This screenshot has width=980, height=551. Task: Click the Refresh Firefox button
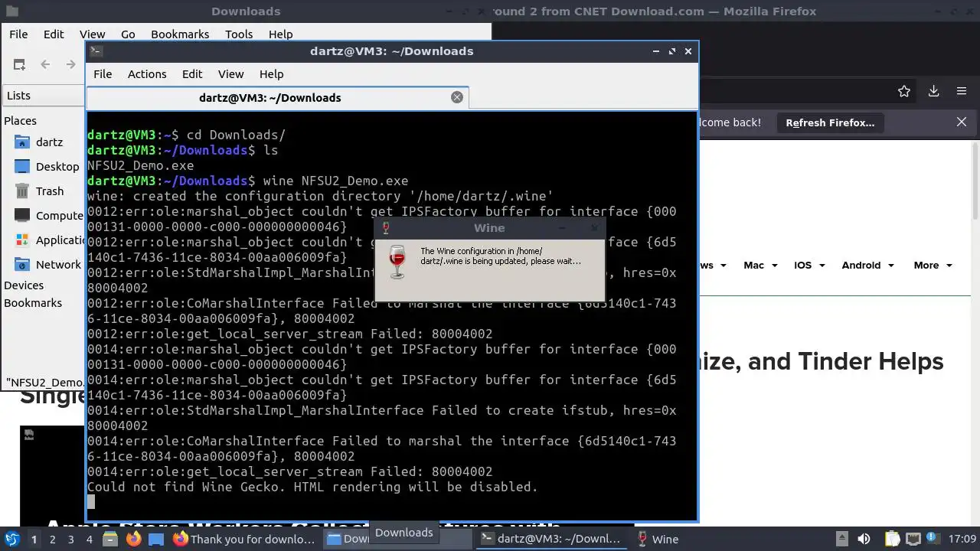point(830,122)
